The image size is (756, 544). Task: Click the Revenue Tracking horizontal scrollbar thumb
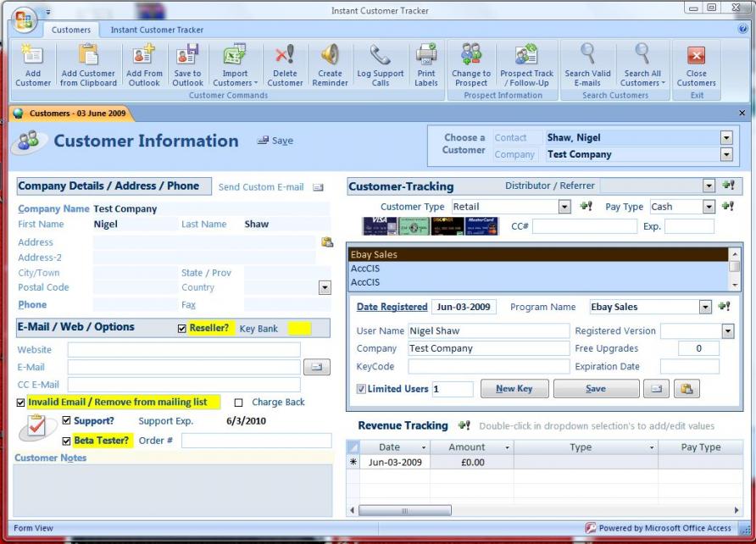click(x=405, y=510)
